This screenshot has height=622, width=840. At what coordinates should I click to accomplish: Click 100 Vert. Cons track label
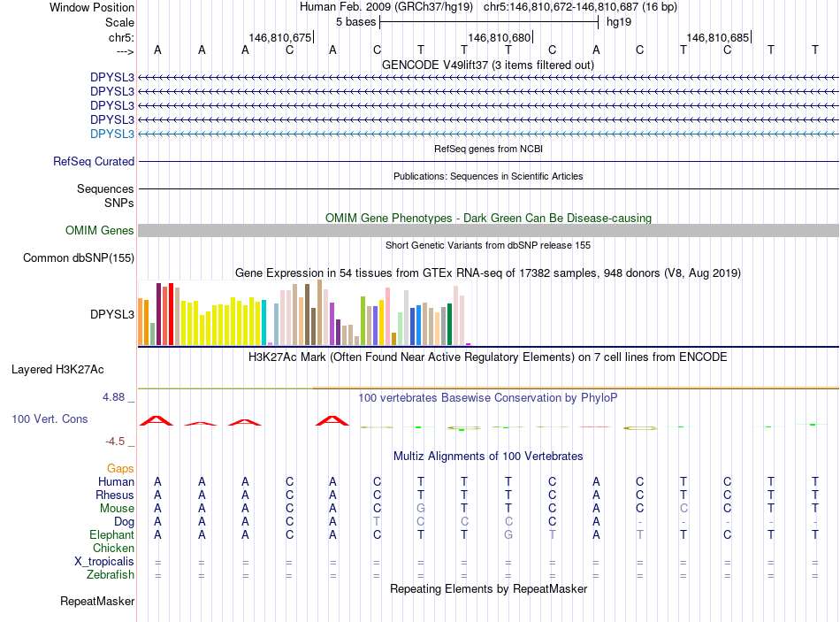pos(50,419)
